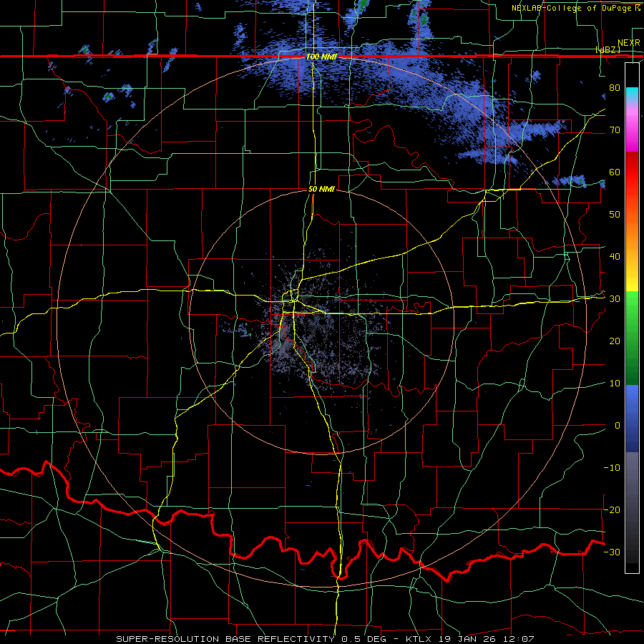Pick the 0 dBZ scale label
The image size is (644, 644).
tap(618, 426)
